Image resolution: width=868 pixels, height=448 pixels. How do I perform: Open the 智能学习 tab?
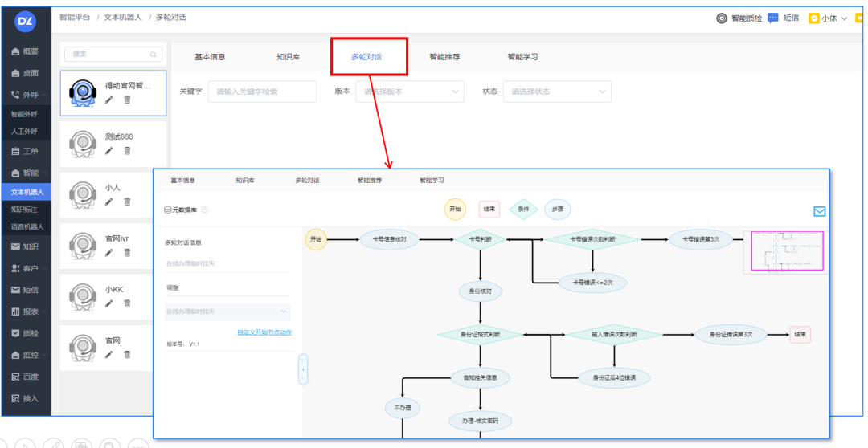522,57
